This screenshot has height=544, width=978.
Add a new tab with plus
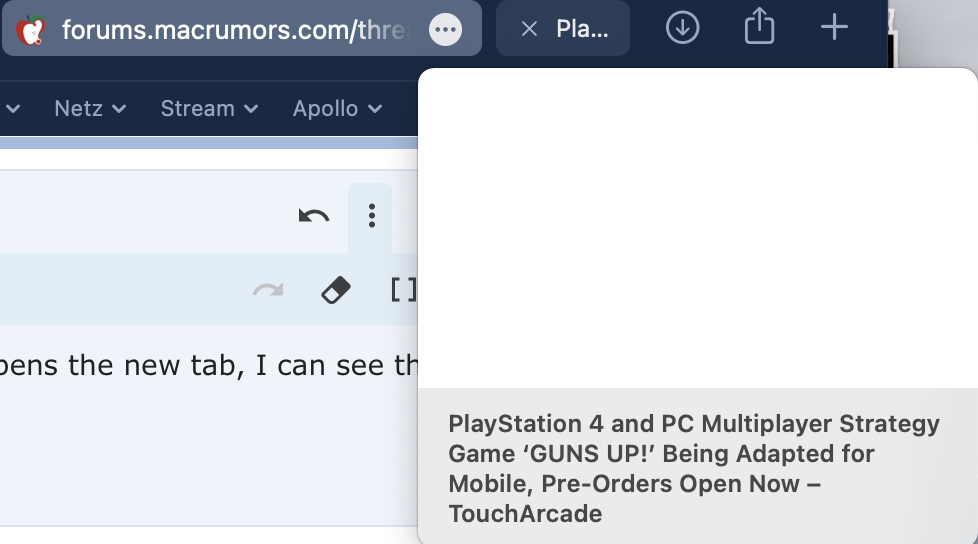pyautogui.click(x=834, y=27)
